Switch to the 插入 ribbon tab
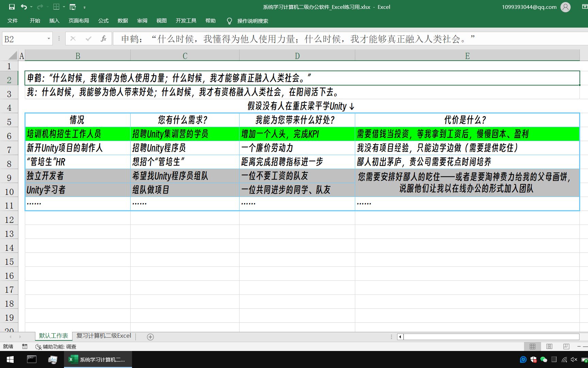 click(x=54, y=21)
